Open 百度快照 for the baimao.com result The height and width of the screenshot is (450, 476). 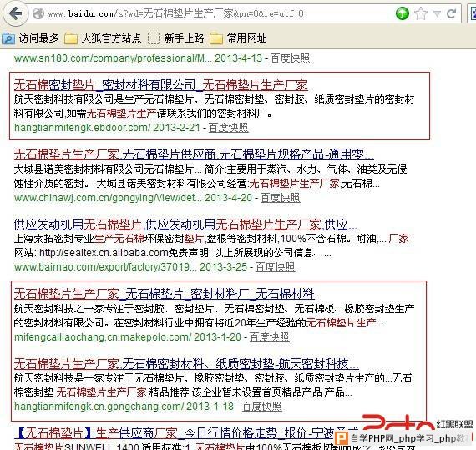[276, 267]
